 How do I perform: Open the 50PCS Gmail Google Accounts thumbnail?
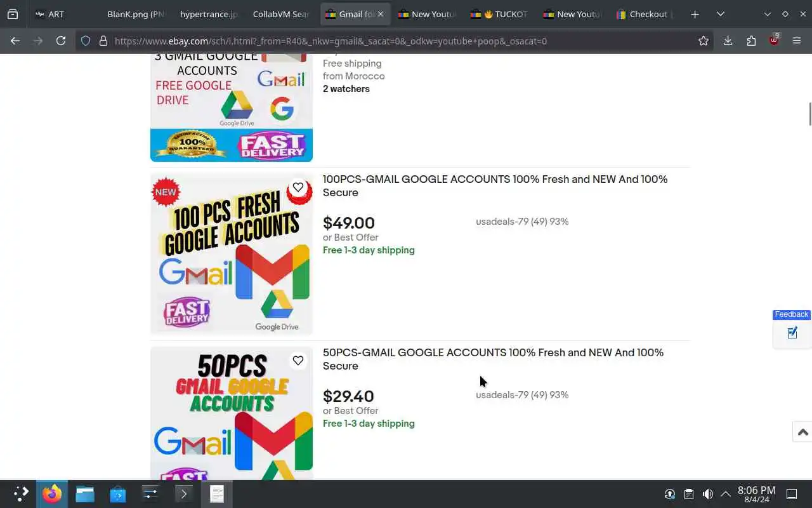click(232, 413)
